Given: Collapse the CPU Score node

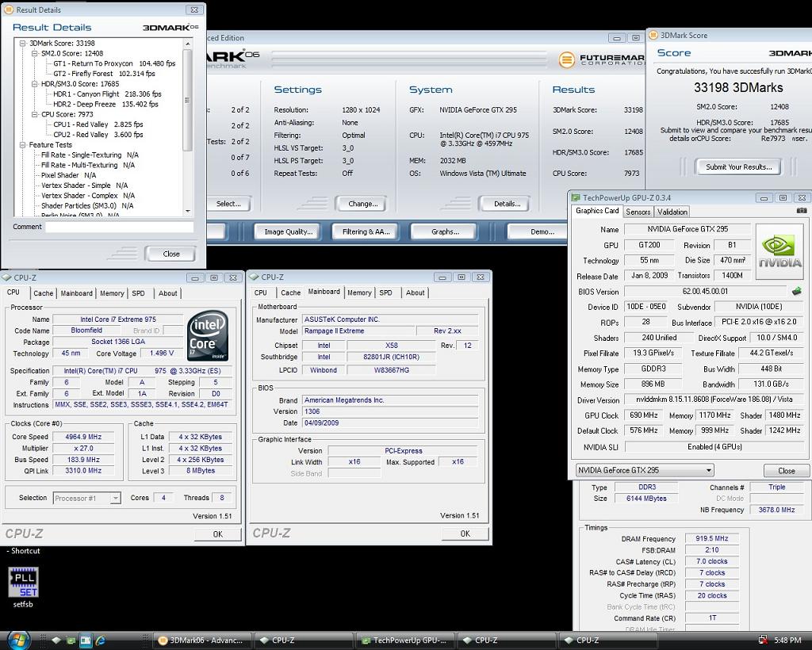Looking at the screenshot, I should [x=35, y=114].
